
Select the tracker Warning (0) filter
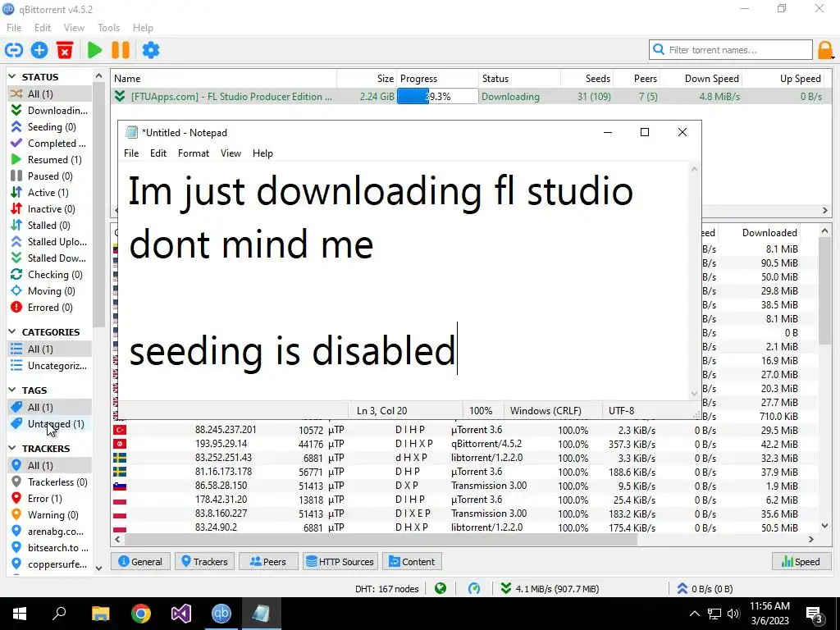point(49,515)
